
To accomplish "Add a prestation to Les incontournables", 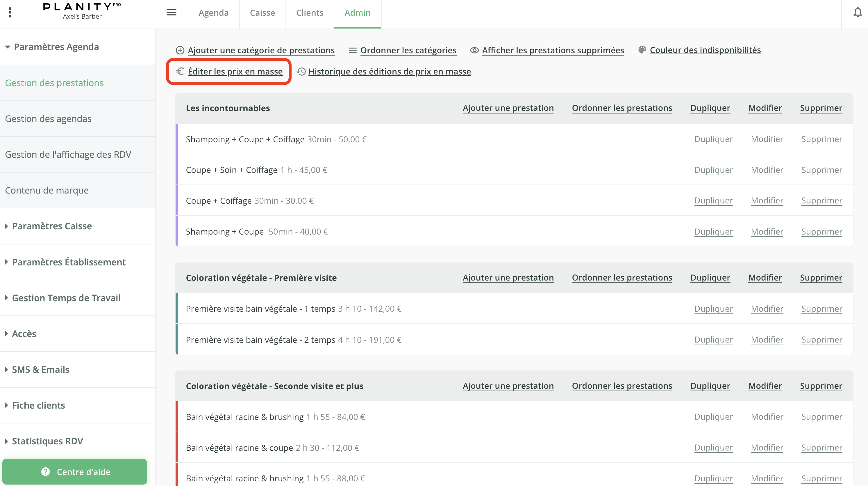I will 508,108.
